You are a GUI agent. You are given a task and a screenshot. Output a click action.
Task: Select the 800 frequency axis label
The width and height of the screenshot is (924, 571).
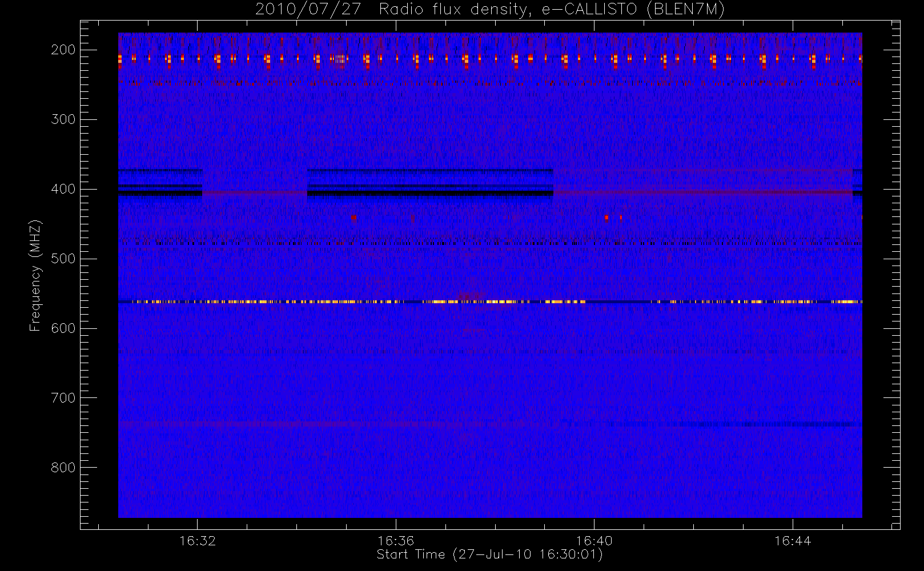pos(63,468)
